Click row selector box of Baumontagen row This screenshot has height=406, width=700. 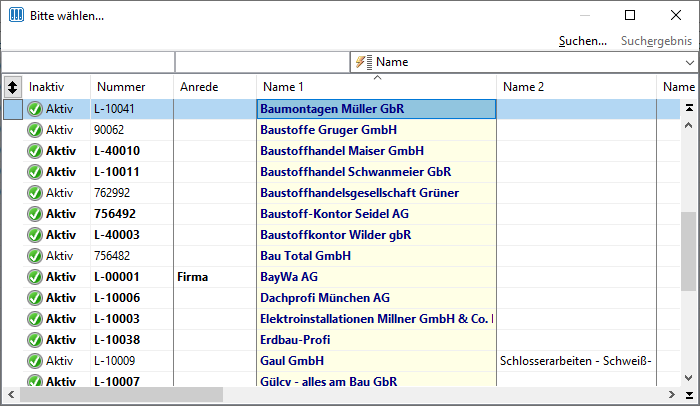(x=13, y=109)
